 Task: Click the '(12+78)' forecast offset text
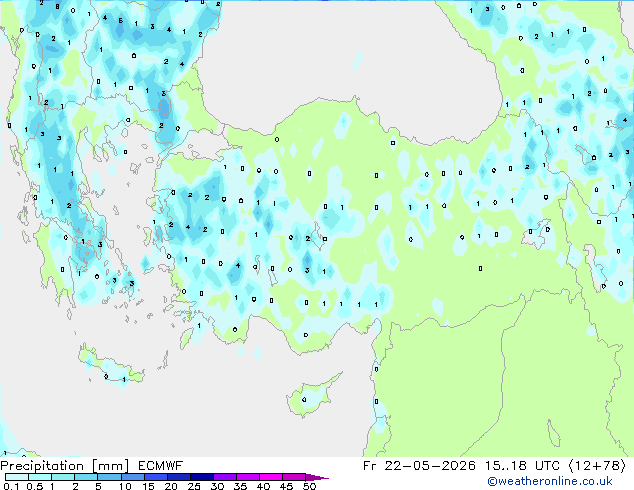(x=597, y=466)
